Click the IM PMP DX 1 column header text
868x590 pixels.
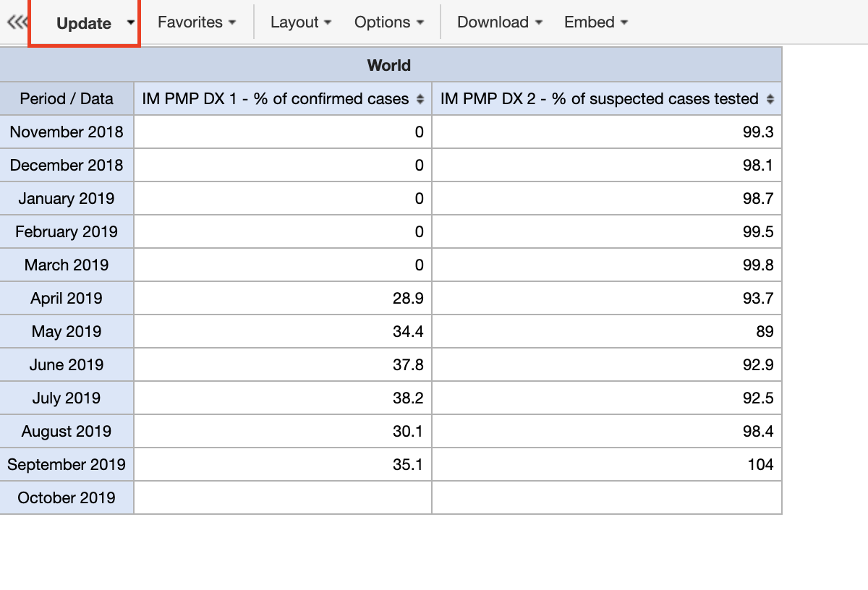pyautogui.click(x=276, y=99)
